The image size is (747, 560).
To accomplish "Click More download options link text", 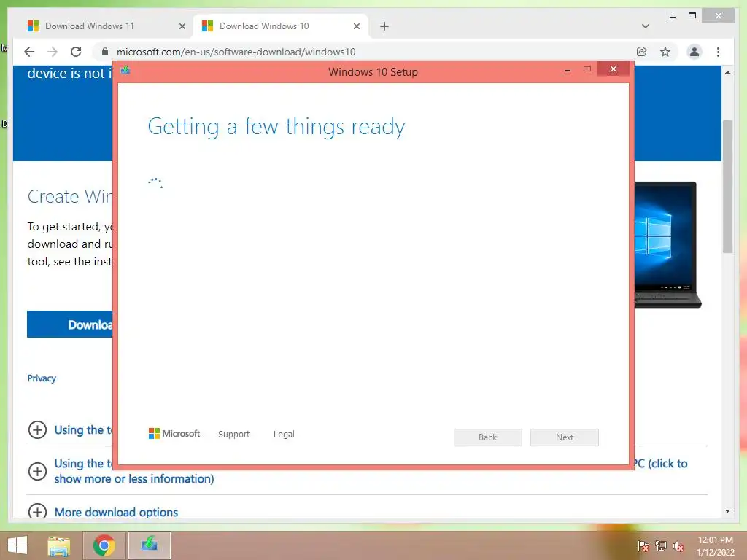I will 116,513.
